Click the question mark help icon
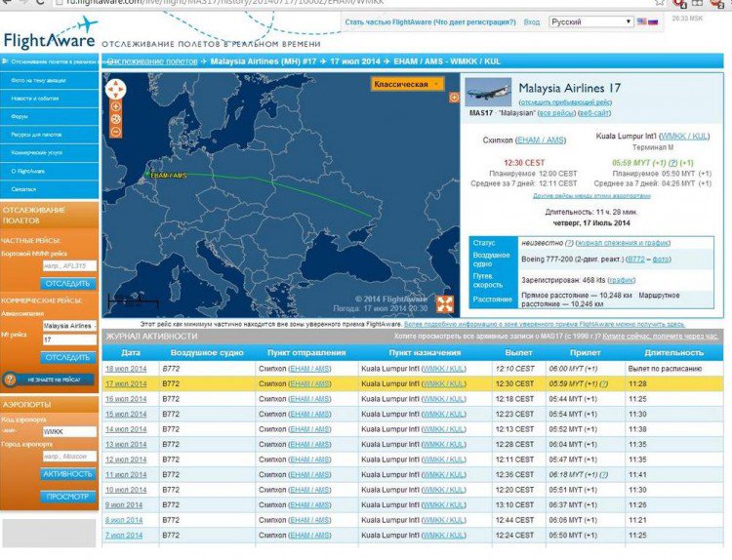The height and width of the screenshot is (560, 732). (12, 378)
